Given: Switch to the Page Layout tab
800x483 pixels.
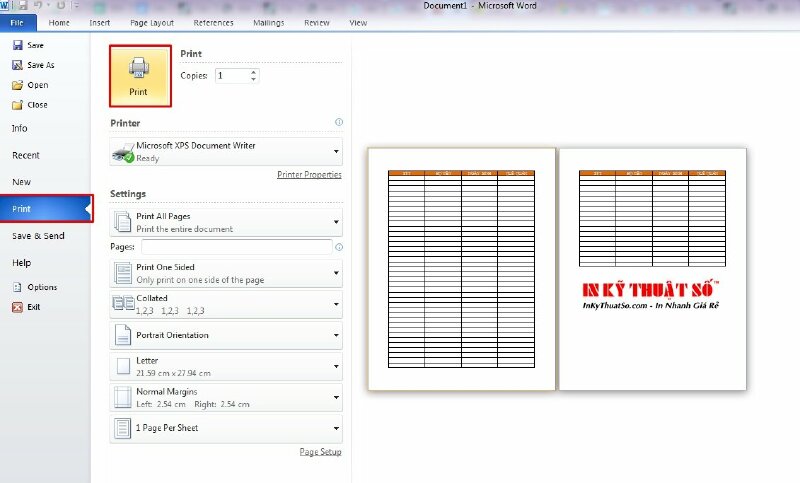Looking at the screenshot, I should click(x=153, y=22).
